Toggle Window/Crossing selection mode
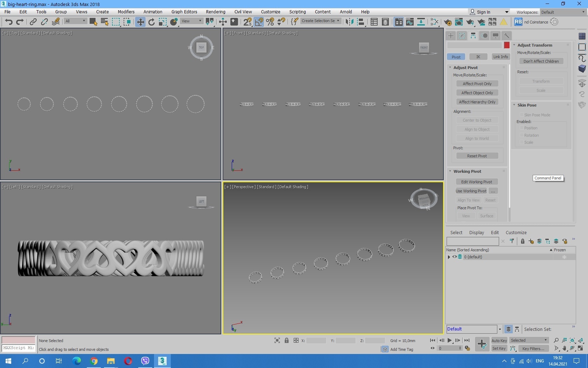The height and width of the screenshot is (368, 588). (127, 22)
